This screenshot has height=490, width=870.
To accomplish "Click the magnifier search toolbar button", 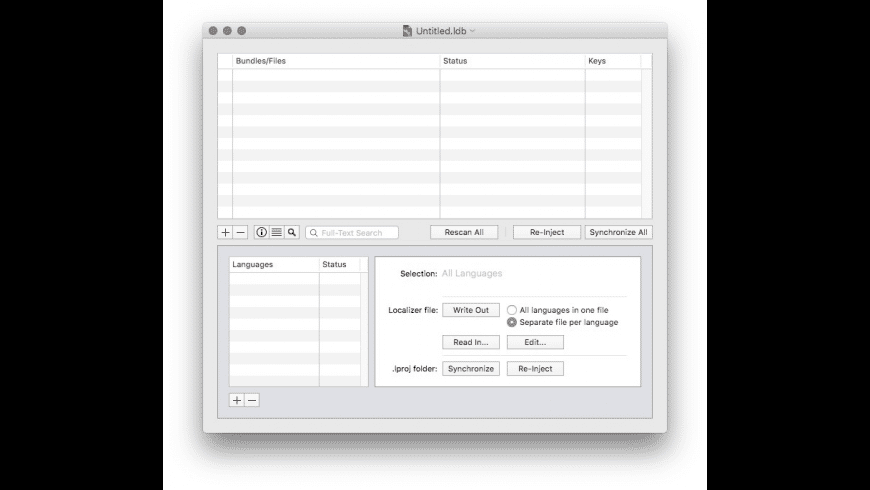I will click(x=292, y=233).
